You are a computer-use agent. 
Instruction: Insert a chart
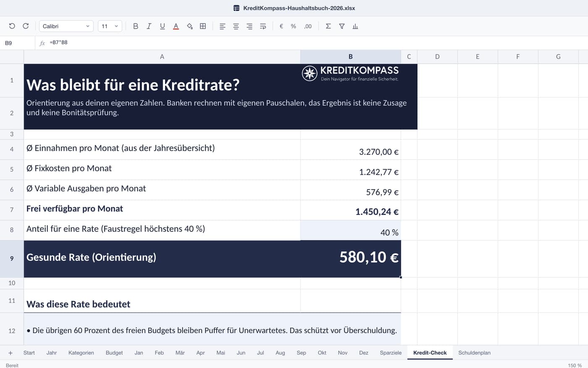[355, 26]
